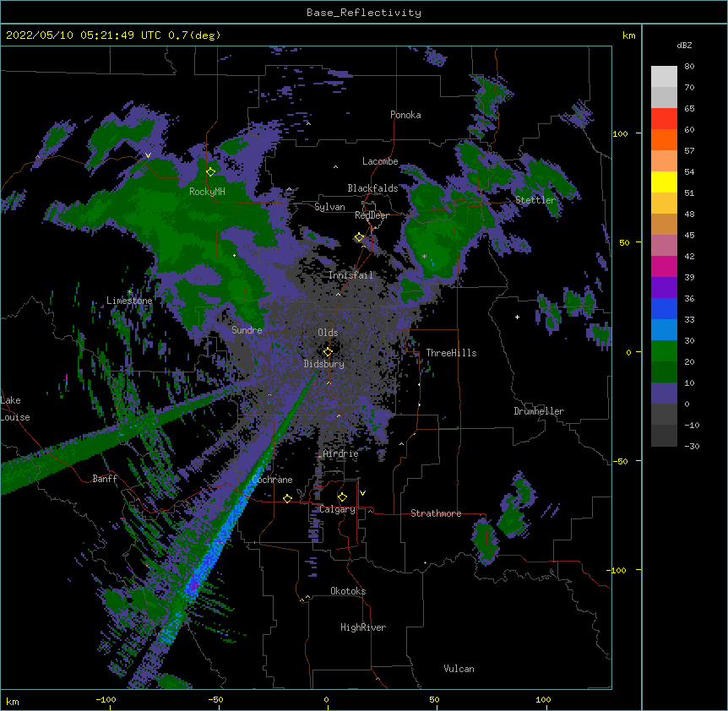
Task: Click the 50 tick on the bottom axis
Action: pyautogui.click(x=434, y=699)
